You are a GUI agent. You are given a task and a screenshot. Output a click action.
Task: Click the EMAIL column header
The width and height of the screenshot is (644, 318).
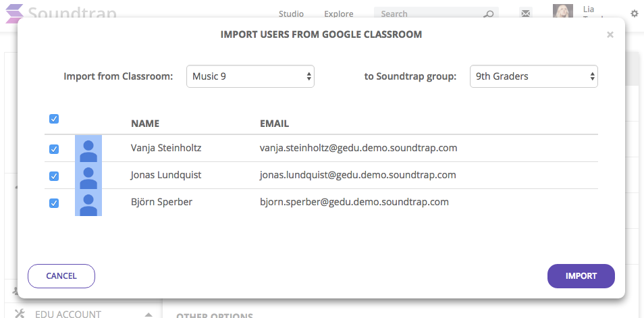[274, 124]
